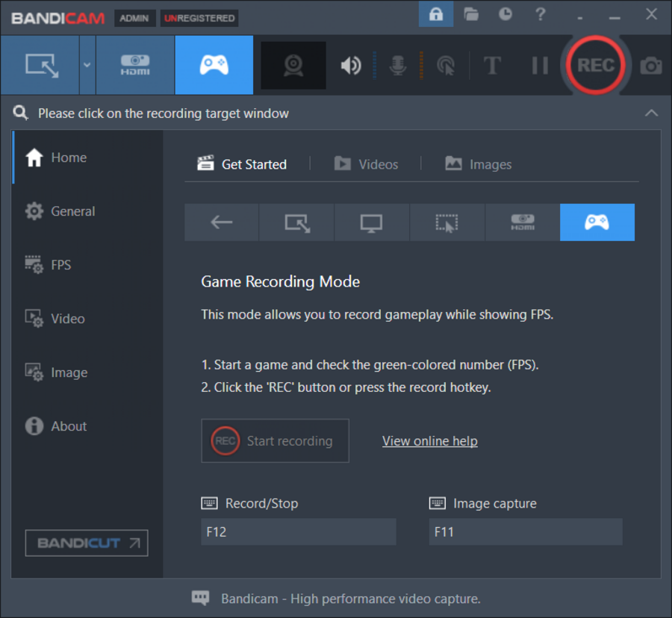Open the screen recording mode dropdown arrow
The width and height of the screenshot is (672, 618).
click(87, 65)
